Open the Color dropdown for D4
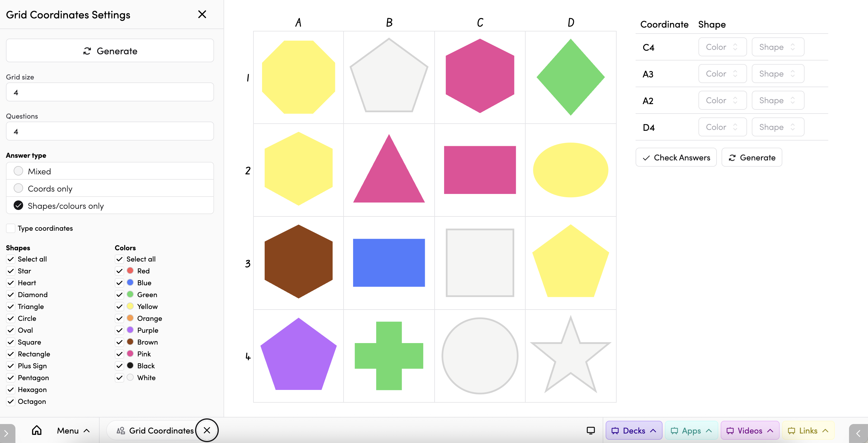Image resolution: width=868 pixels, height=443 pixels. [722, 127]
